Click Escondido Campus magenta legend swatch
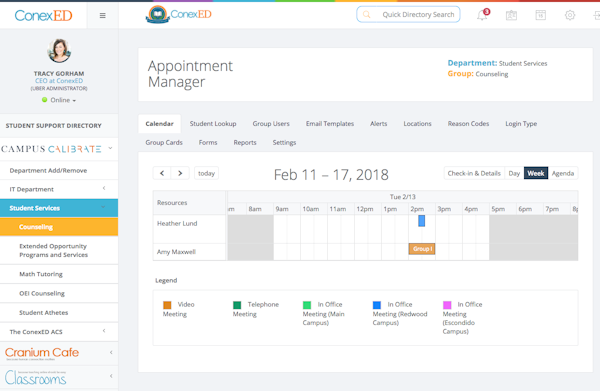The height and width of the screenshot is (391, 600). [447, 305]
